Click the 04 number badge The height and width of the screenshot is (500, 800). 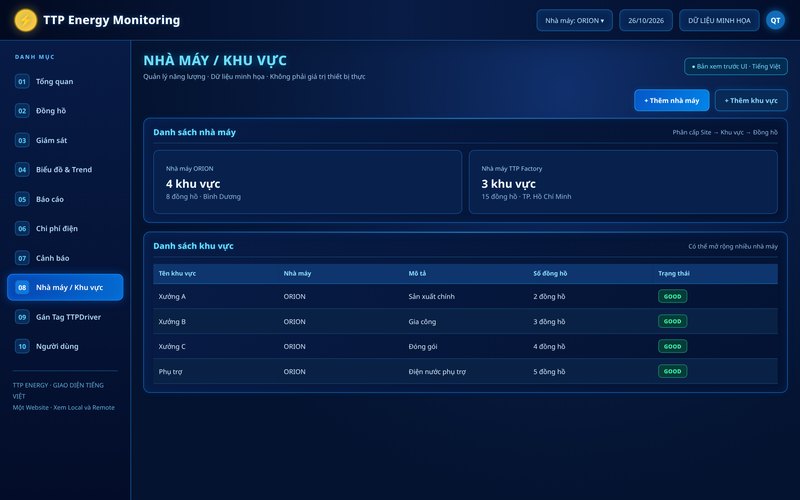coord(22,170)
